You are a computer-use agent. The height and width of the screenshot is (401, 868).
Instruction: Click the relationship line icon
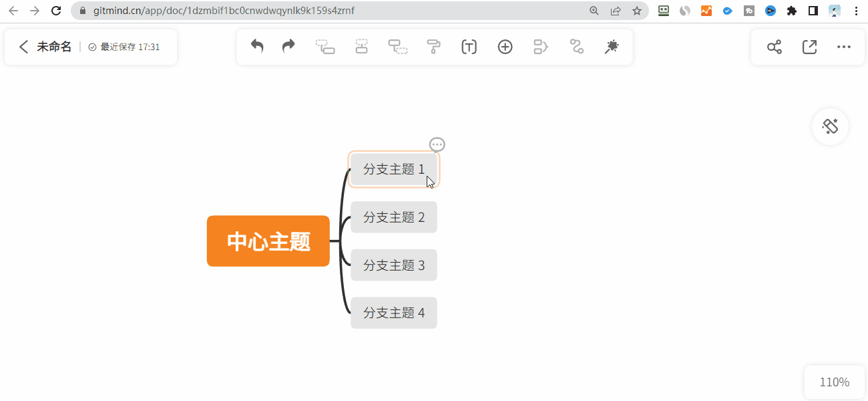coord(576,46)
